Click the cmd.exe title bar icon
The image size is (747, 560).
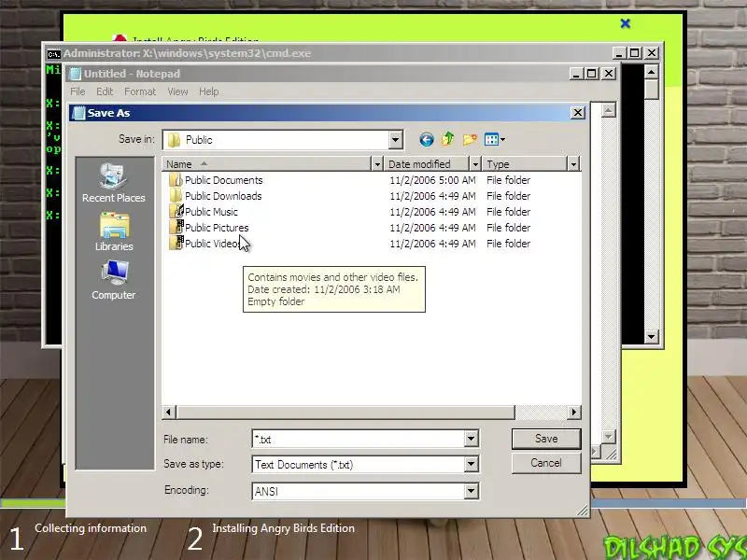click(x=54, y=54)
